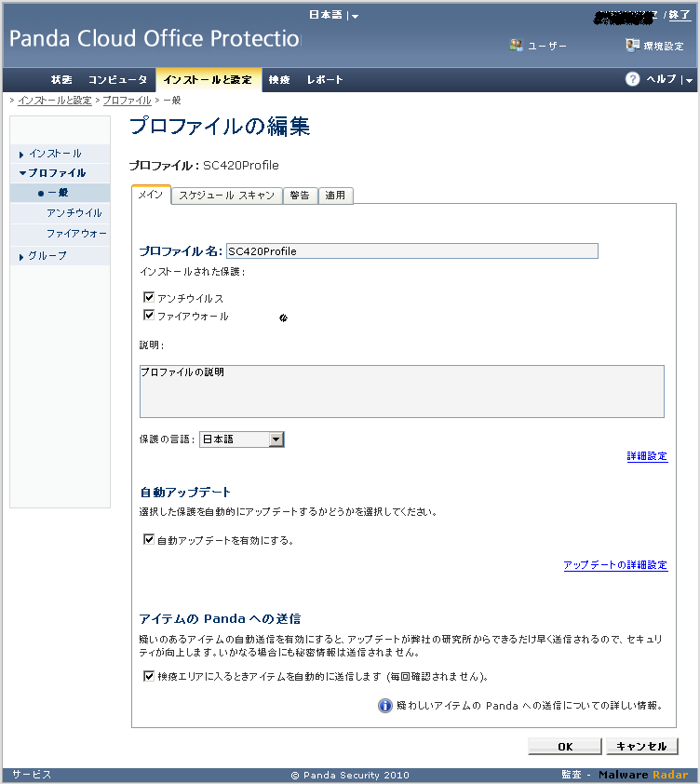Click the 環境設定 link text

(664, 46)
